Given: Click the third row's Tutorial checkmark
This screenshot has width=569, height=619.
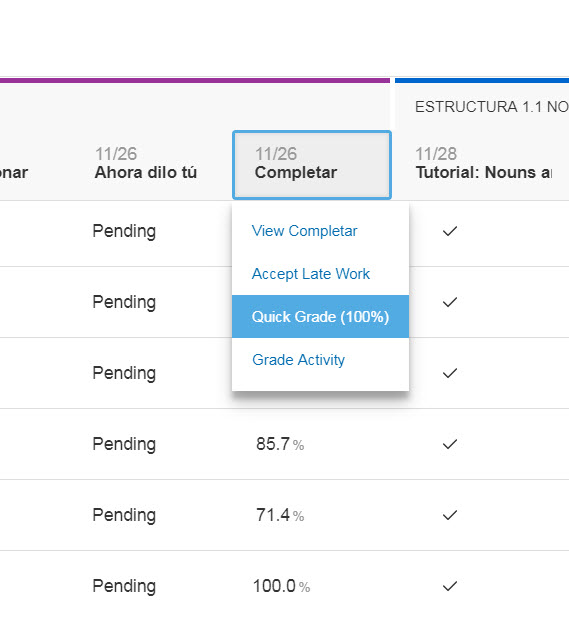Looking at the screenshot, I should tap(450, 373).
